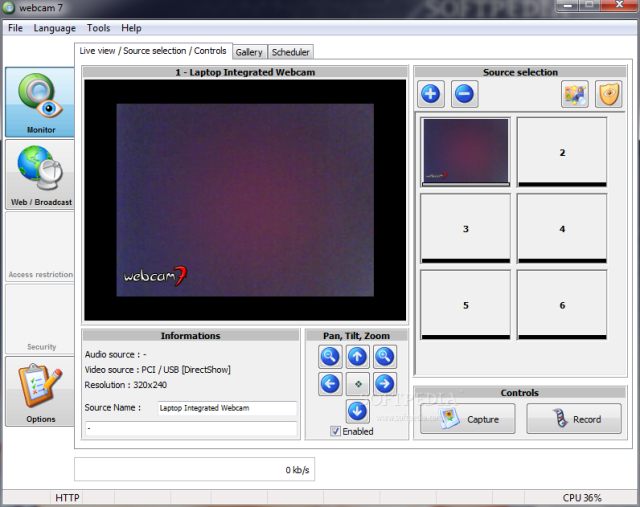Image resolution: width=640 pixels, height=507 pixels.
Task: Click the 0 kb/s bandwidth display
Action: (194, 469)
